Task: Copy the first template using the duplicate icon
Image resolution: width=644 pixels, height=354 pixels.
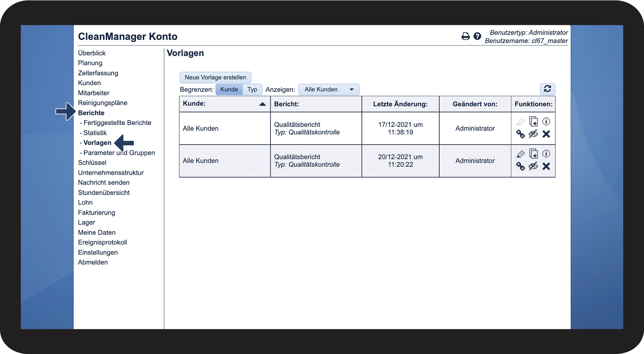Action: 533,121
